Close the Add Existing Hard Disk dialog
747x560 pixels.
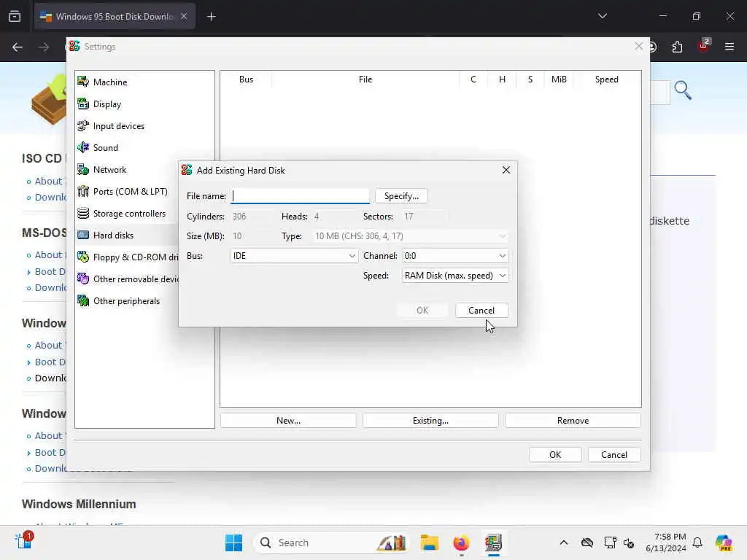[x=506, y=170]
